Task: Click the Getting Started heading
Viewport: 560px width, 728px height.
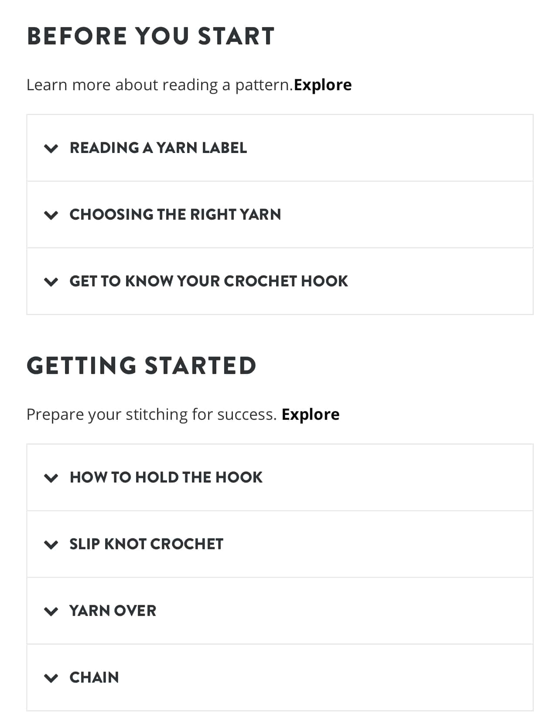Action: (x=142, y=366)
